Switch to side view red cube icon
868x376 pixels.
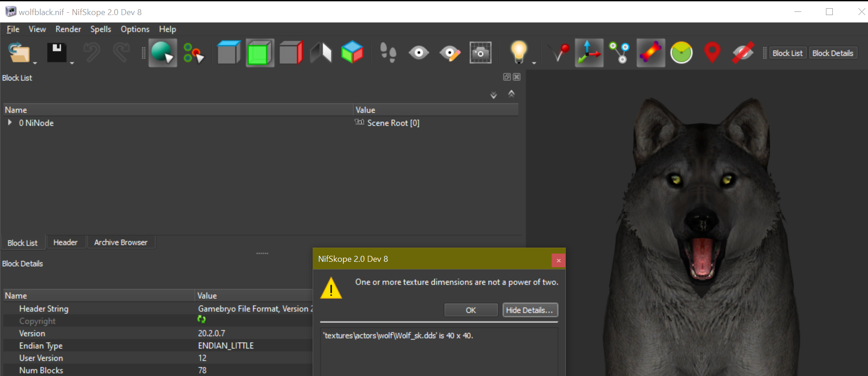coord(291,53)
